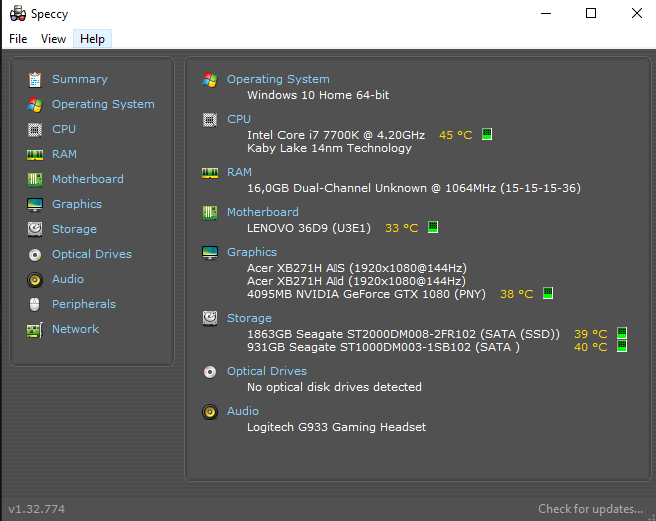Click the CPU chip icon in sidebar
The width and height of the screenshot is (656, 521).
tap(35, 129)
